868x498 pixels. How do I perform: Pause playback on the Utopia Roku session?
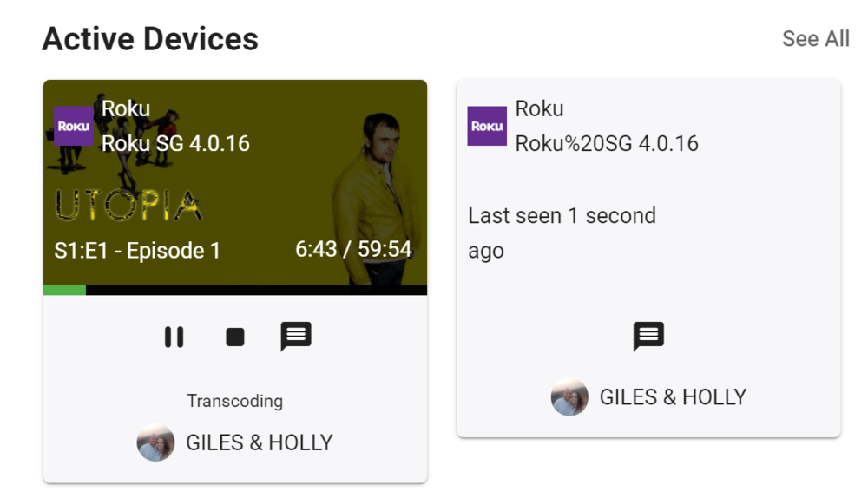click(x=174, y=337)
